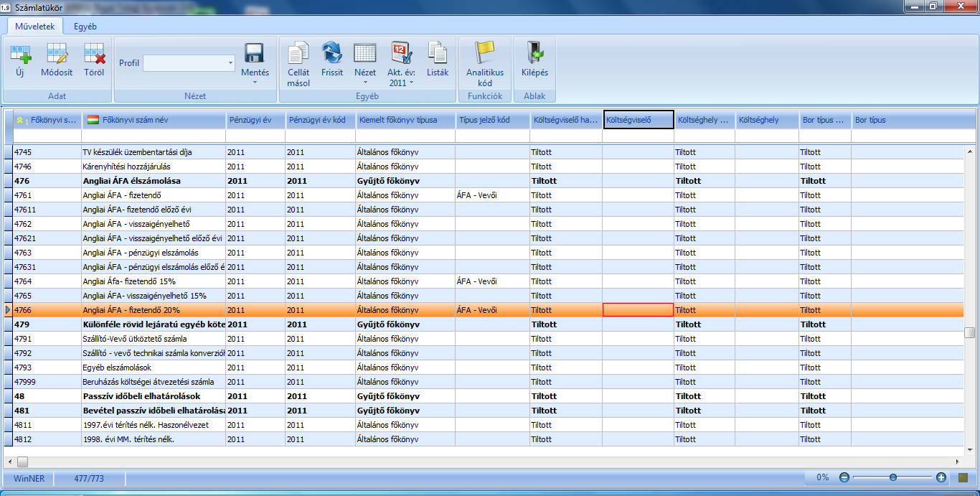Click the Frissít refresh icon
The image size is (980, 496).
(x=332, y=53)
